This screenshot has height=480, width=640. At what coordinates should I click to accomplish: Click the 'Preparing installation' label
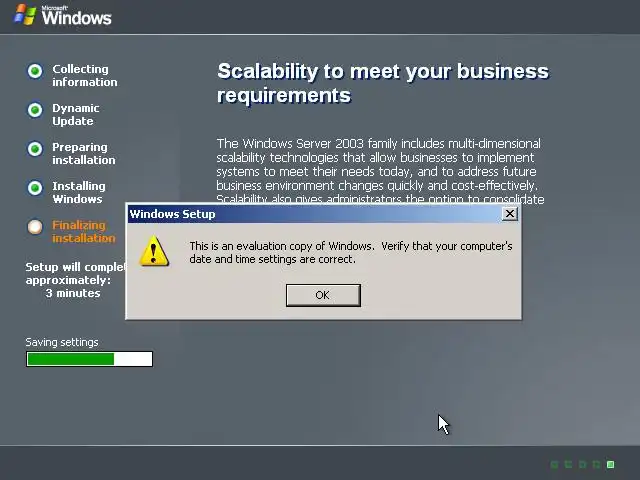pyautogui.click(x=84, y=153)
